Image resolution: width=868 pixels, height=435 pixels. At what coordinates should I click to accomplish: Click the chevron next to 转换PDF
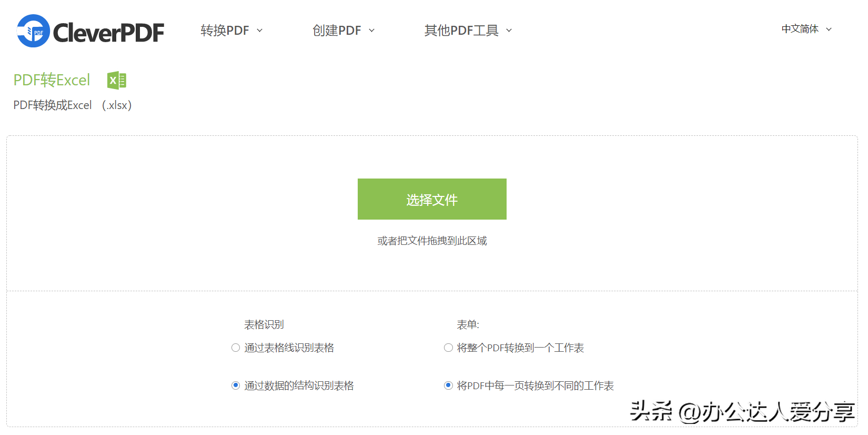(x=259, y=31)
